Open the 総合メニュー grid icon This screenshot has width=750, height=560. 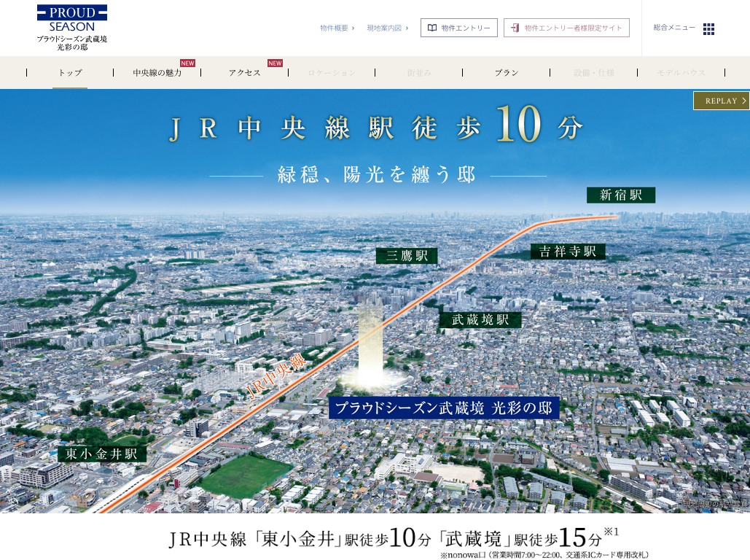pyautogui.click(x=708, y=29)
